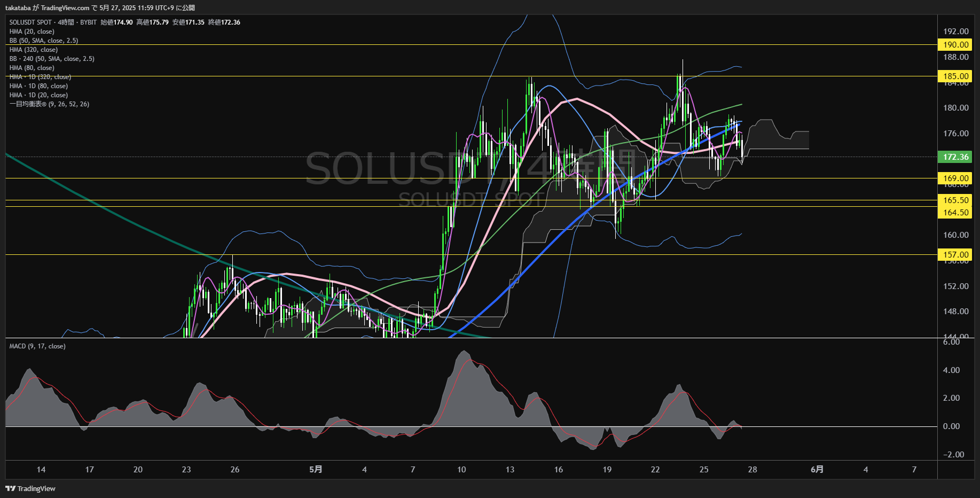Click the 188.00 price axis value
The image size is (980, 498).
tap(955, 57)
